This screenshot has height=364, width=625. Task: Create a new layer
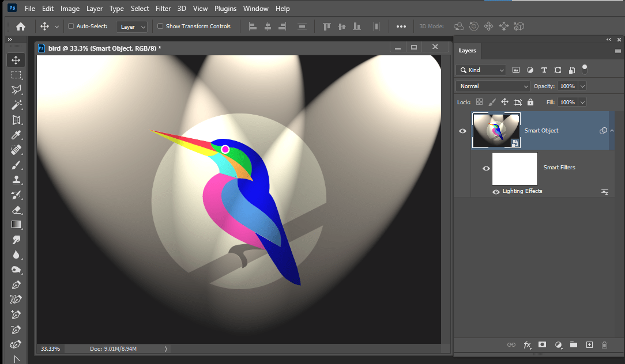pyautogui.click(x=589, y=344)
